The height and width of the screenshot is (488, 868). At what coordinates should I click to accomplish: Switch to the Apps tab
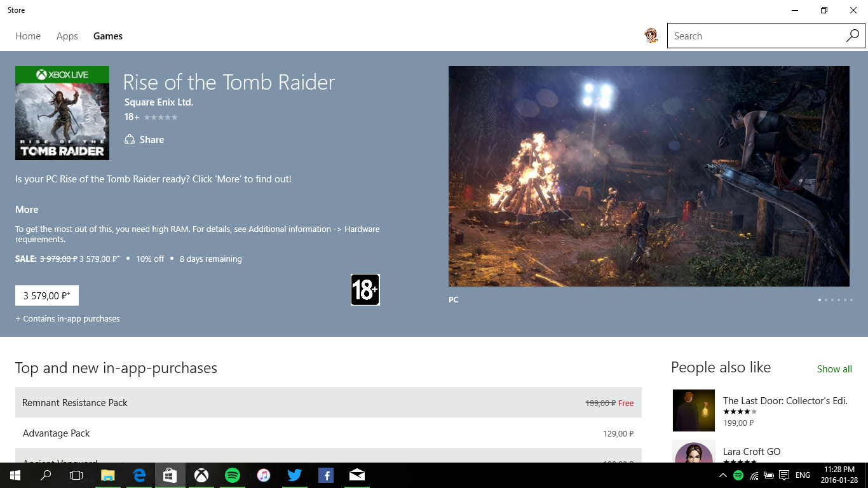click(67, 36)
